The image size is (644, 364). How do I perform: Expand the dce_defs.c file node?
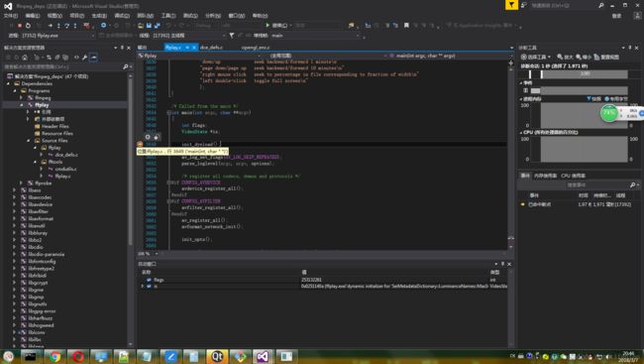pyautogui.click(x=42, y=155)
